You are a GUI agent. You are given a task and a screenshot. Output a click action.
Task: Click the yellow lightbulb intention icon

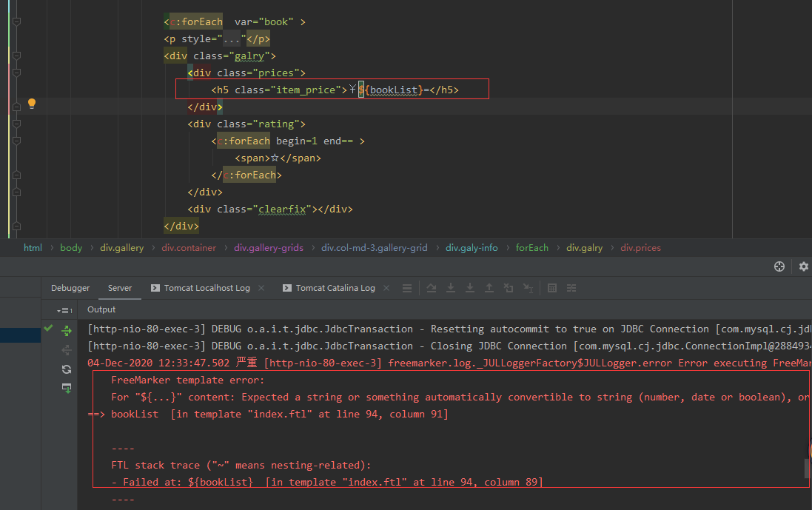[32, 104]
